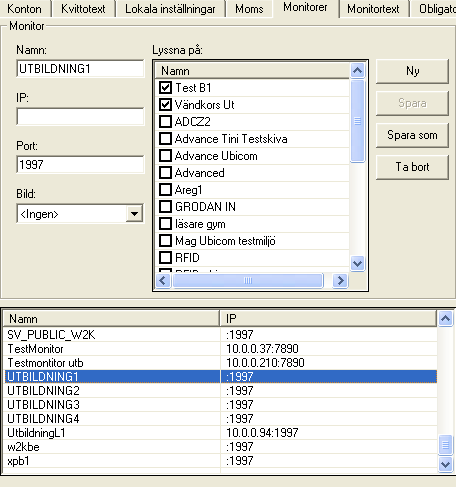
Task: Sort monitor list by Namn column header
Action: 111,319
